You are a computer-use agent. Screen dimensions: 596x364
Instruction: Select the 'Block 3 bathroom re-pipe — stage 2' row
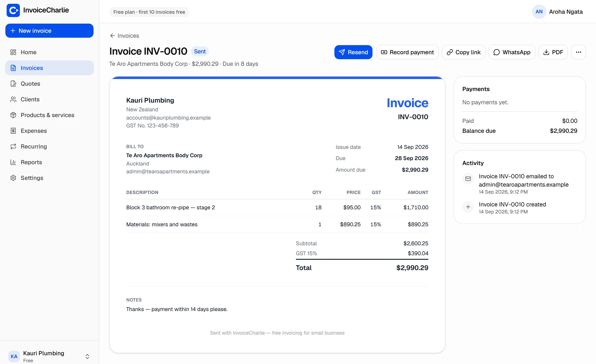pos(277,208)
